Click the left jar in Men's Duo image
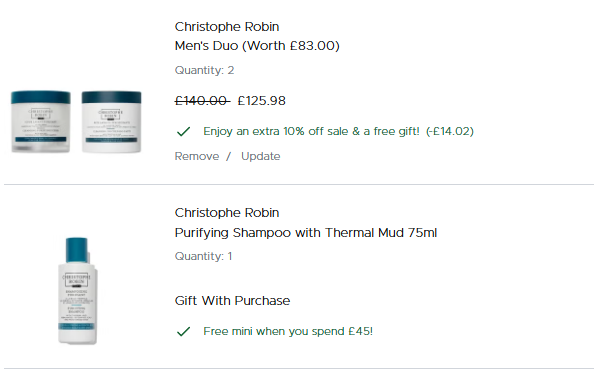The height and width of the screenshot is (369, 594). (x=41, y=122)
